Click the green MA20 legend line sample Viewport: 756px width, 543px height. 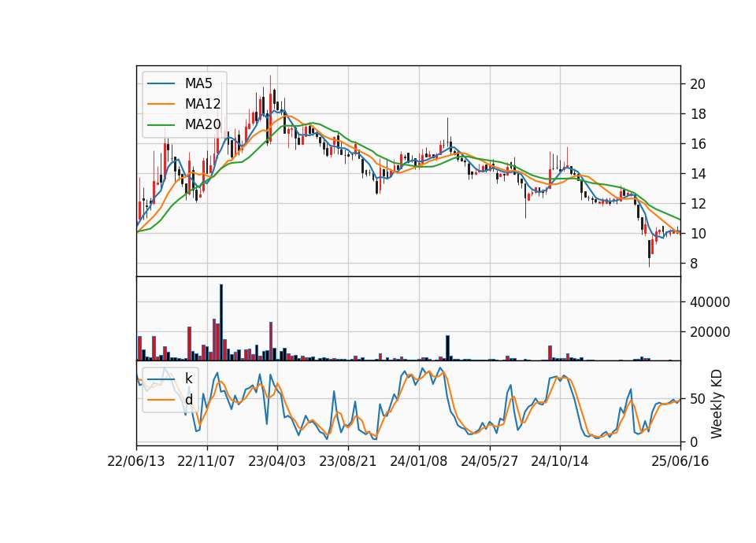point(161,125)
